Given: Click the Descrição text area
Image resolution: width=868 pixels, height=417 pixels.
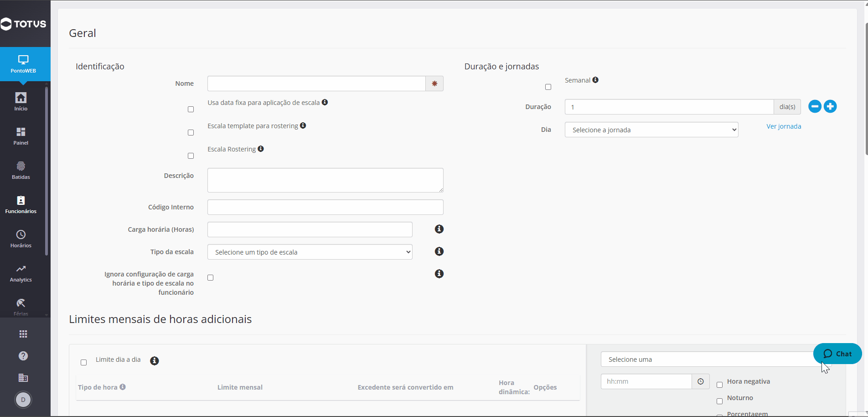Looking at the screenshot, I should (325, 180).
